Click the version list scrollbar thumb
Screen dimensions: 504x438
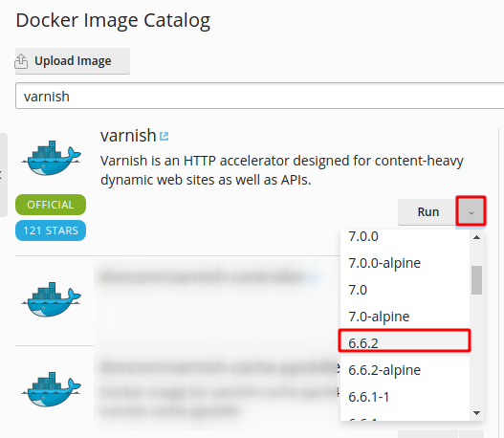(476, 280)
